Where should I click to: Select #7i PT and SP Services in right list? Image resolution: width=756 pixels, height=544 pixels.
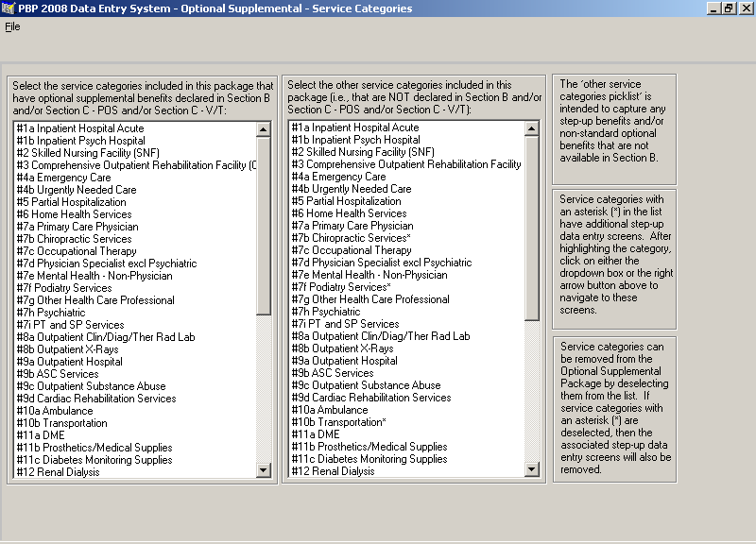click(x=407, y=324)
